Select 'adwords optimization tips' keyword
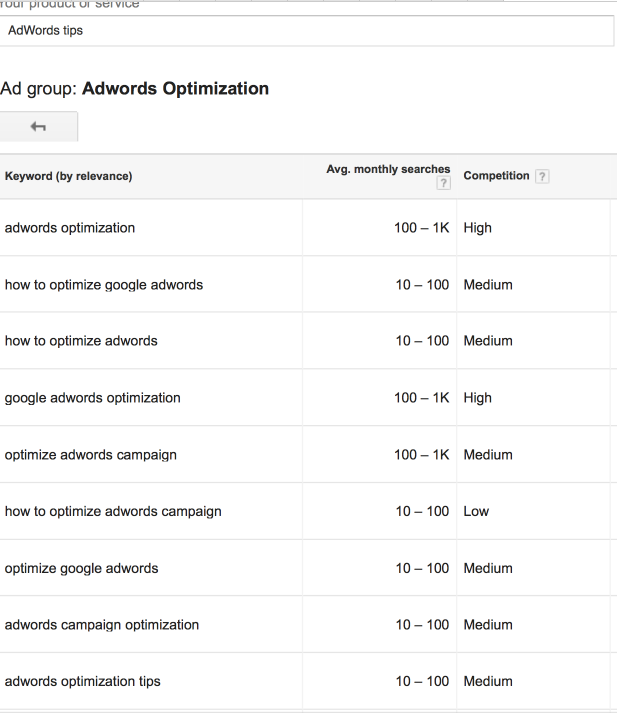617x713 pixels. click(83, 682)
